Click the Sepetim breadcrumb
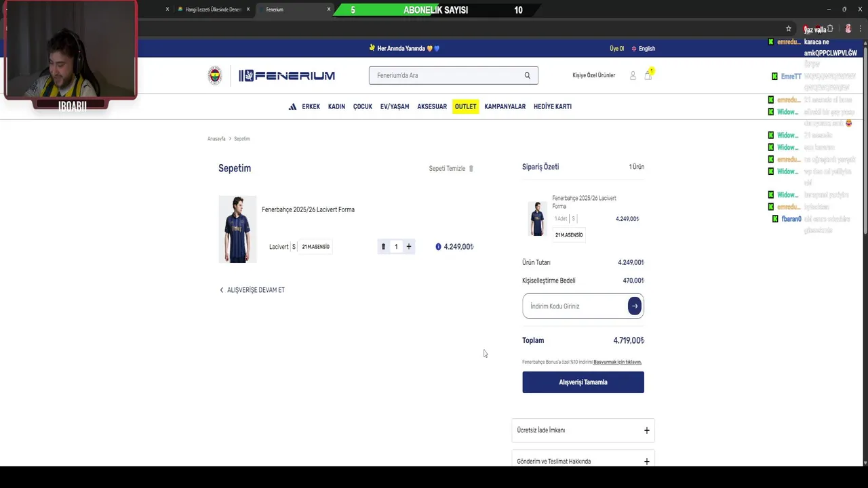The height and width of the screenshot is (488, 868). pyautogui.click(x=242, y=139)
